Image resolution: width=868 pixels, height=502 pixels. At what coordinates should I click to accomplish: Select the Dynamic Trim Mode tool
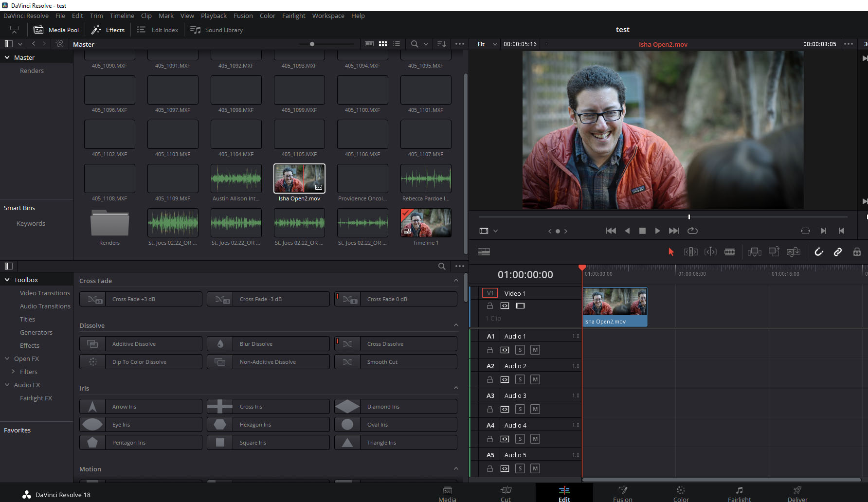click(710, 251)
